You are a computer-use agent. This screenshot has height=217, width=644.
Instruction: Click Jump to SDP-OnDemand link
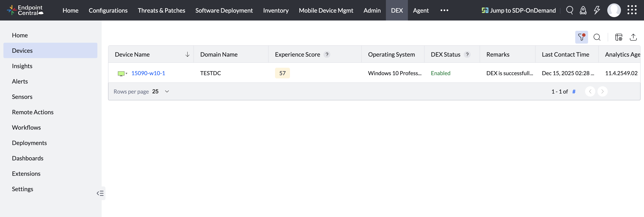click(519, 10)
